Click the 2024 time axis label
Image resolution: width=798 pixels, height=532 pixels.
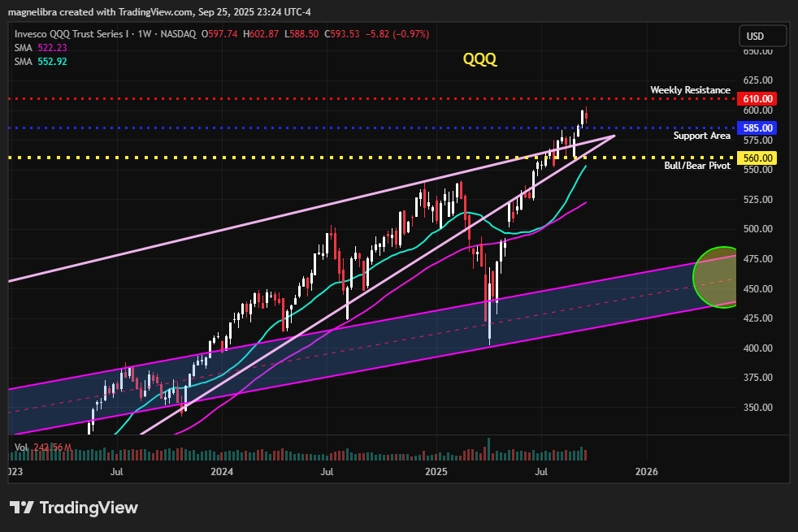pyautogui.click(x=222, y=472)
